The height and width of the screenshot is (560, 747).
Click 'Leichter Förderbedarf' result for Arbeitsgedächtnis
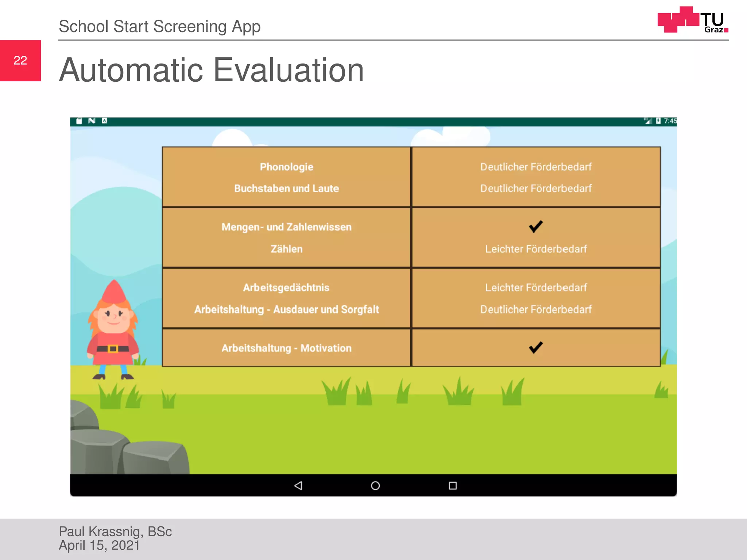point(536,288)
